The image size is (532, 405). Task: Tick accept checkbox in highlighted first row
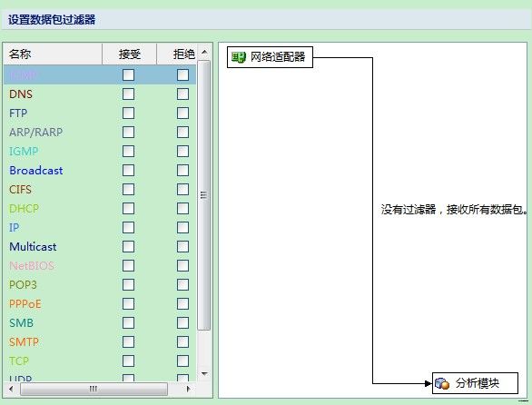(x=128, y=75)
